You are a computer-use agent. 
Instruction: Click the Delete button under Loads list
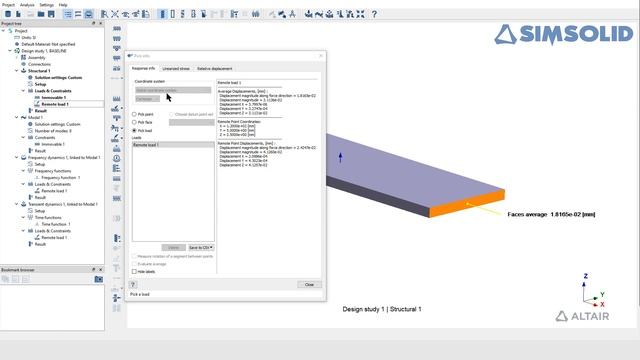tap(173, 247)
